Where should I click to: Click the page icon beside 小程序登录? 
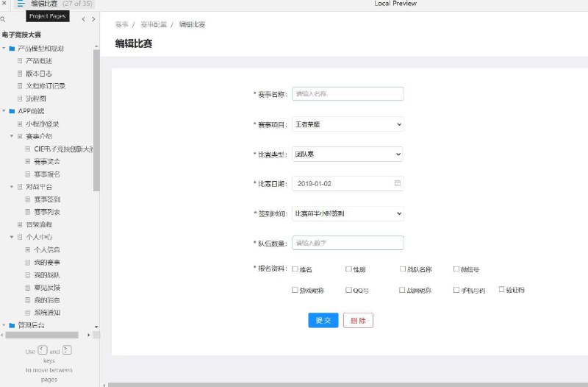[20, 124]
